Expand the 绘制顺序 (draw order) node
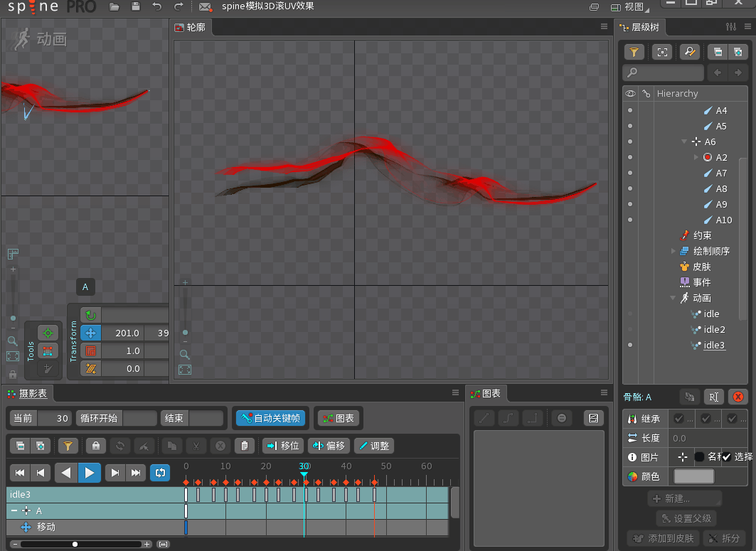Viewport: 756px width, 551px height. pos(674,251)
